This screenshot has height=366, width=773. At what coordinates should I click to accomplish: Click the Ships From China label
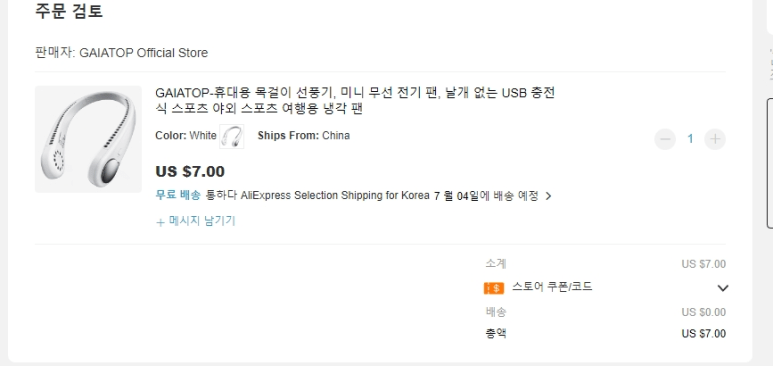tap(304, 136)
